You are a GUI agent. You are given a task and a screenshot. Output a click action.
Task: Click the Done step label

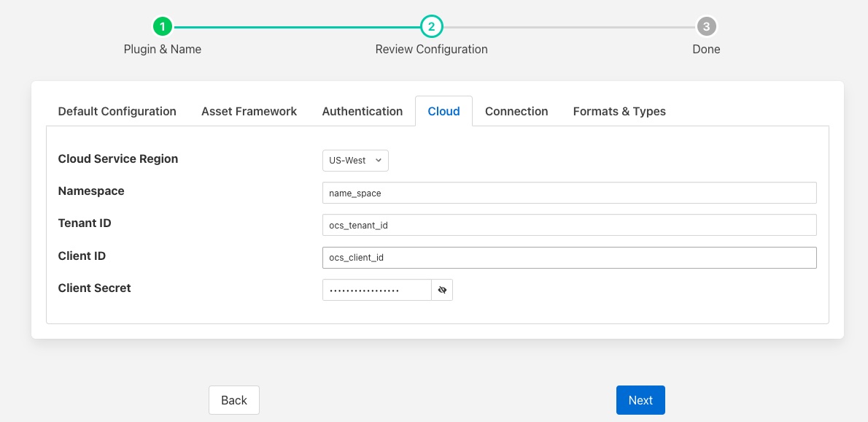coord(706,50)
